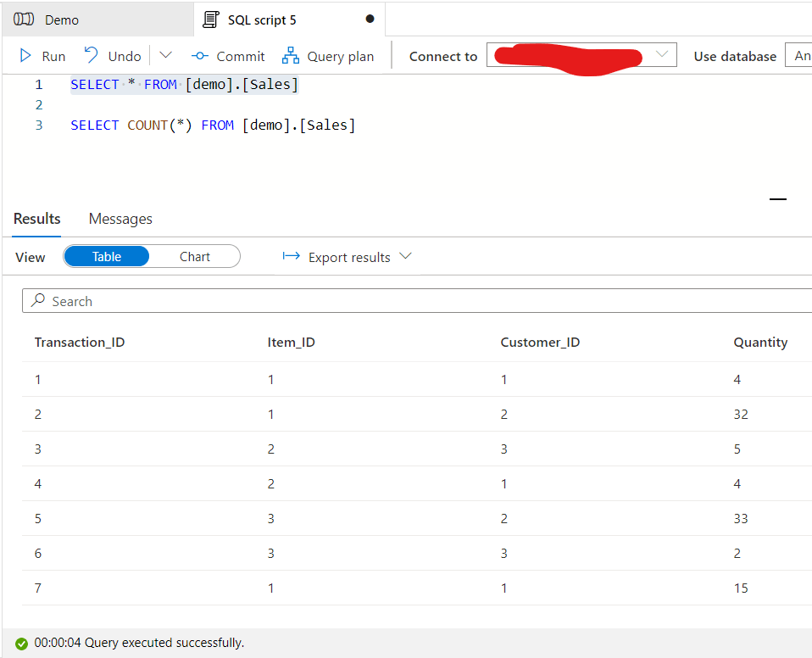Viewport: 812px width, 658px height.
Task: Click the search magnifier icon
Action: pos(38,301)
